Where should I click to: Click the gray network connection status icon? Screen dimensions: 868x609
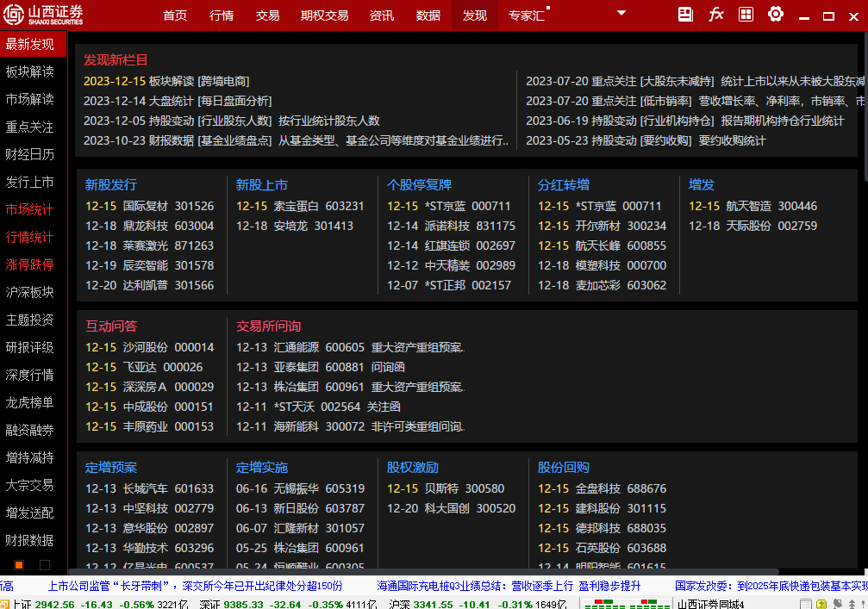(x=838, y=604)
